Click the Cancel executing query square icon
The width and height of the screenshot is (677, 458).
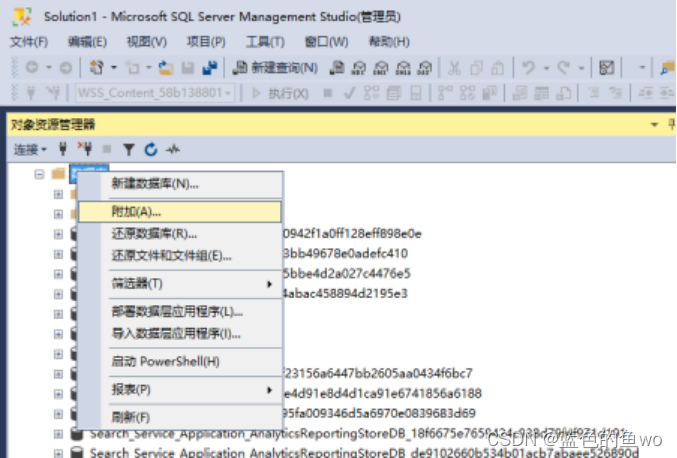point(328,93)
